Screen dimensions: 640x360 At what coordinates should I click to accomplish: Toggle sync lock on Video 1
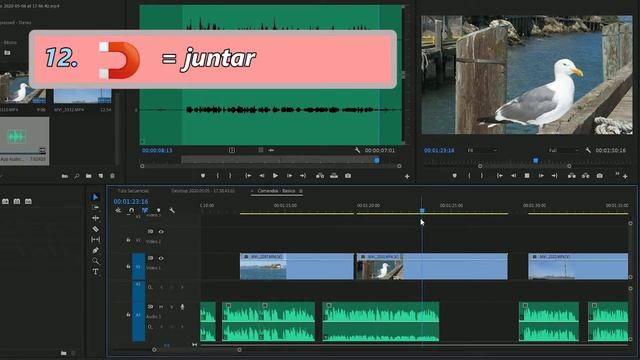pyautogui.click(x=150, y=258)
